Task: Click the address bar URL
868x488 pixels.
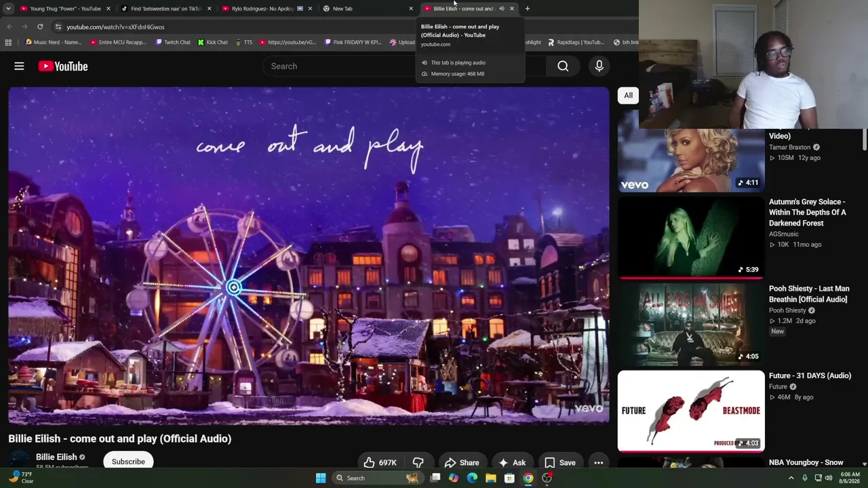Action: point(115,27)
